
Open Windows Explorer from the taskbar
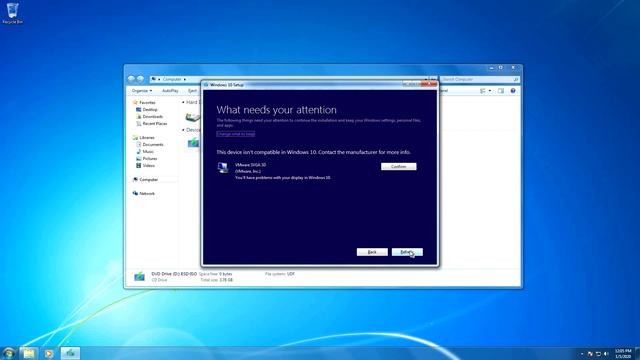coord(29,353)
